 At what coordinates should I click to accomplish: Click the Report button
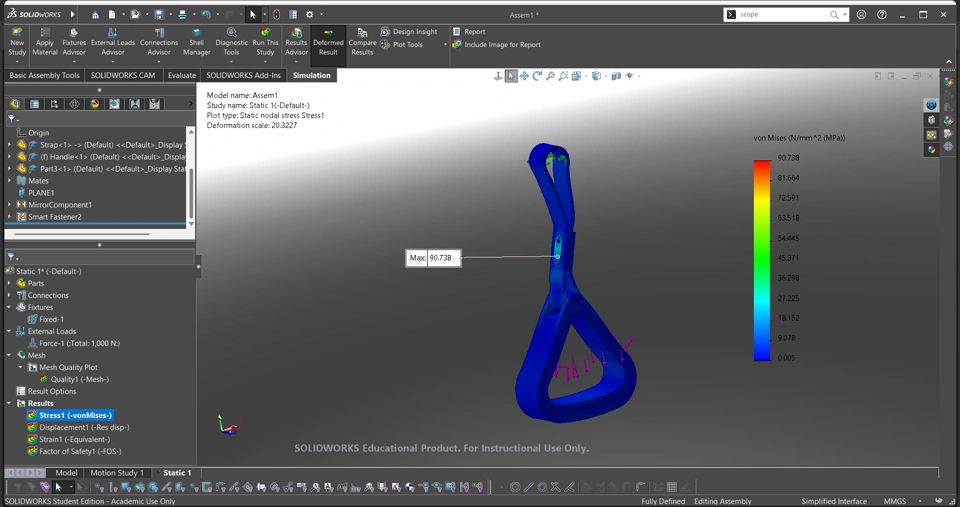click(x=469, y=32)
